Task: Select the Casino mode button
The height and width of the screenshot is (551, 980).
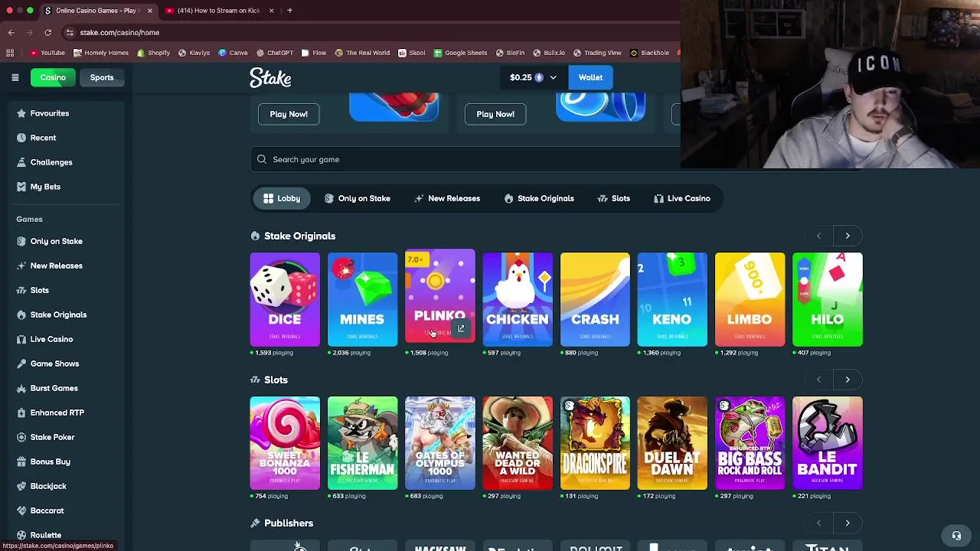Action: (x=53, y=77)
